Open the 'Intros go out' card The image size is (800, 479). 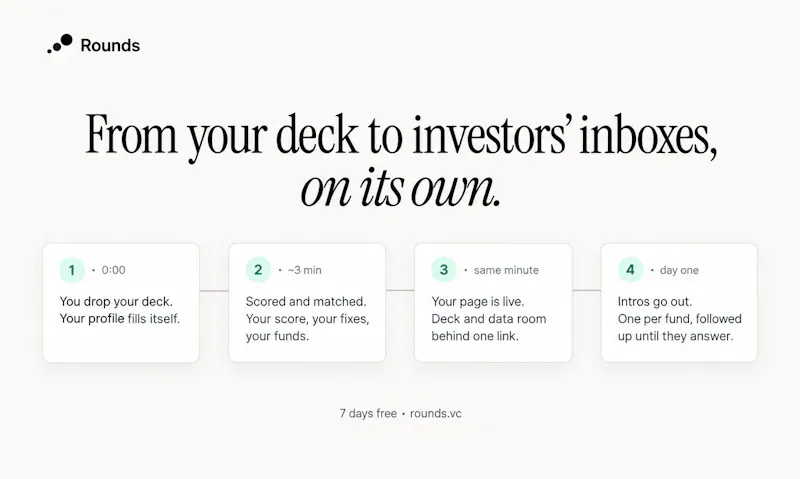point(679,303)
